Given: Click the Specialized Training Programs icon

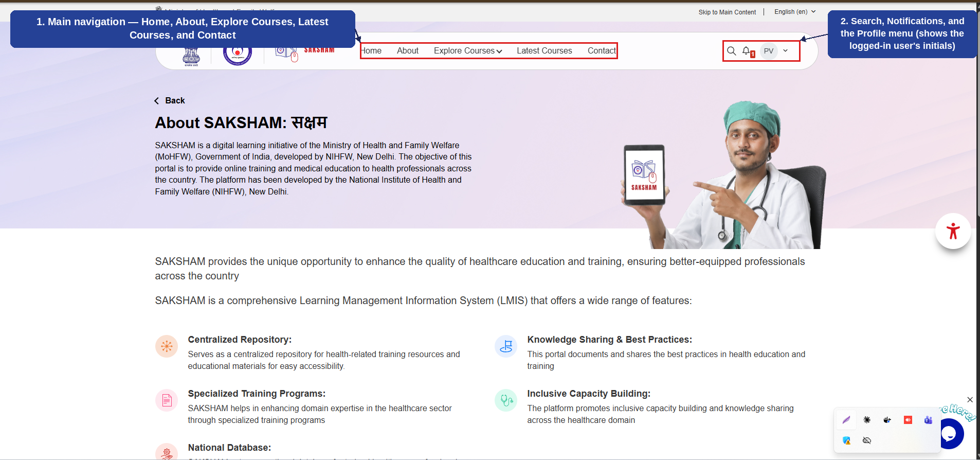Looking at the screenshot, I should point(167,400).
